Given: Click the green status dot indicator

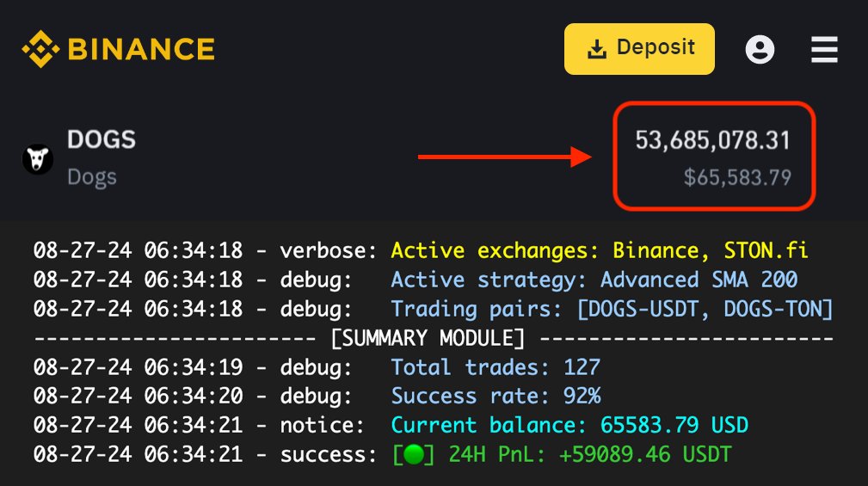Looking at the screenshot, I should 414,454.
